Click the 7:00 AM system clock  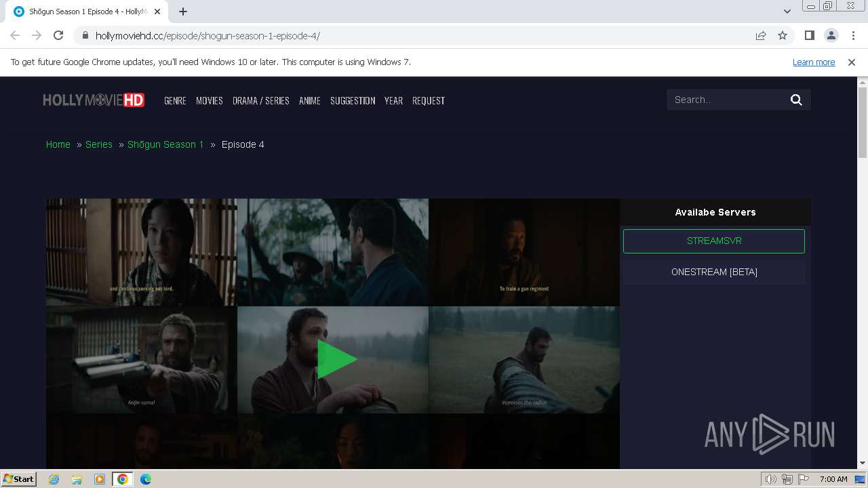[x=833, y=479]
